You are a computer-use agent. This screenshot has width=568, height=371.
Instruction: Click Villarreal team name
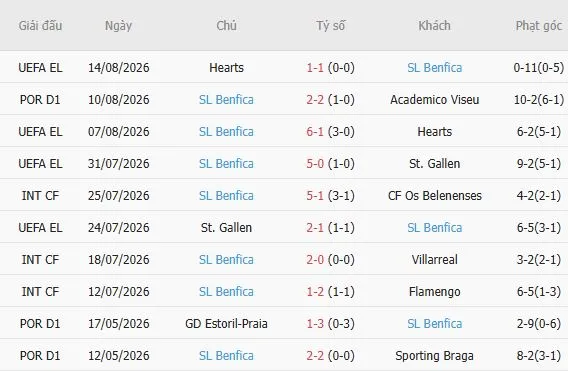(x=434, y=259)
